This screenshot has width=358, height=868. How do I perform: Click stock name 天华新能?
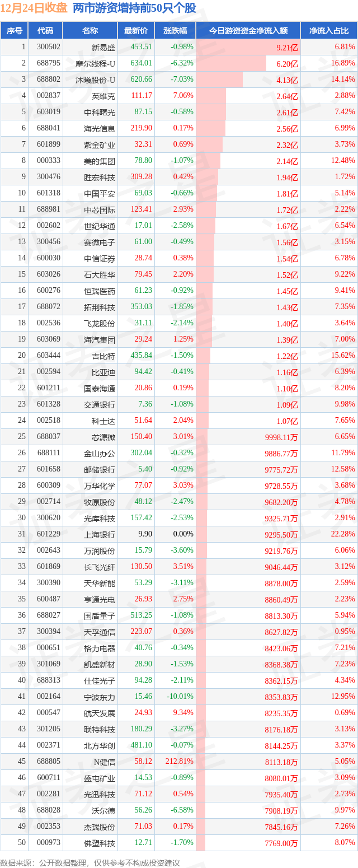tap(100, 583)
